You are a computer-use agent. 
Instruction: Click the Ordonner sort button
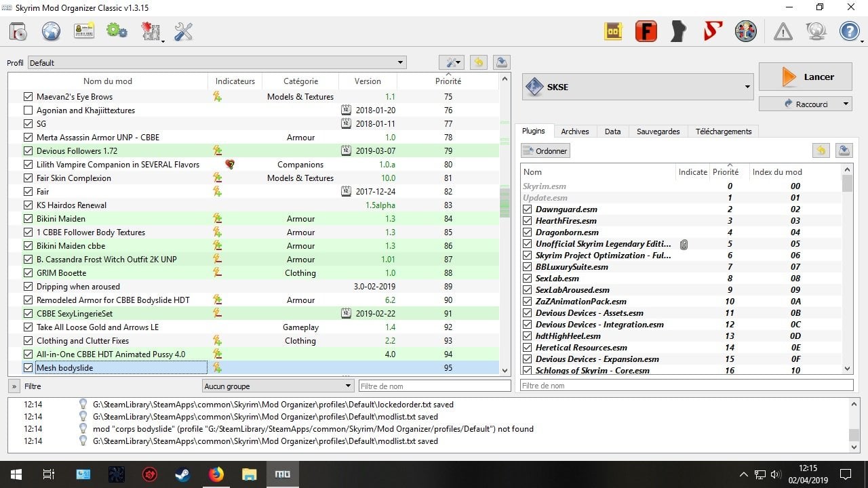545,150
